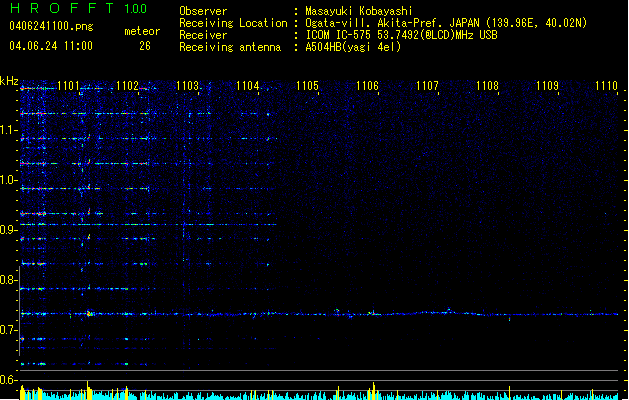
Task: Click the 1.0 kHz frequency axis label
Action: (8, 180)
